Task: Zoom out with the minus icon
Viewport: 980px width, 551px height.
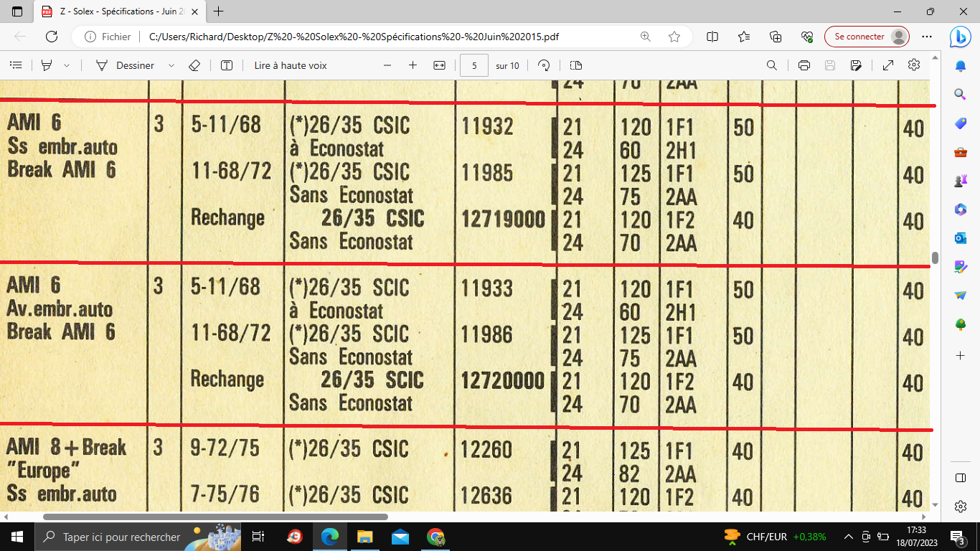Action: coord(387,65)
